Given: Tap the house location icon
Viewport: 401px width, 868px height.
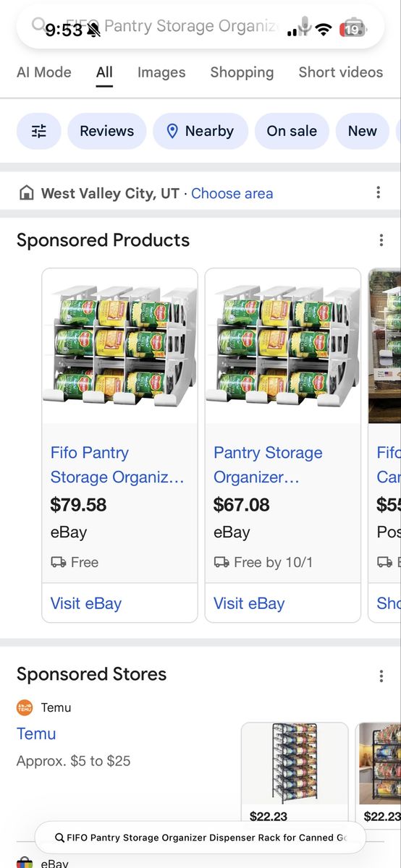Looking at the screenshot, I should tap(26, 193).
